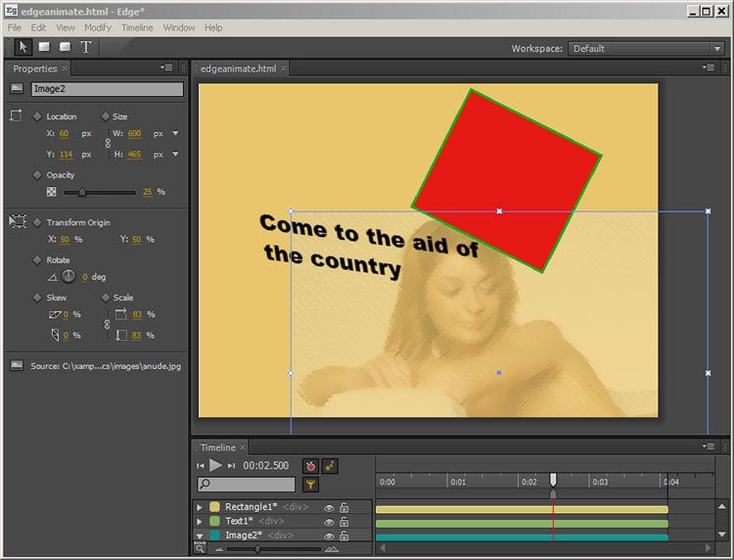Viewport: 734px width, 560px height.
Task: Click the Opacity slider handle
Action: click(82, 192)
